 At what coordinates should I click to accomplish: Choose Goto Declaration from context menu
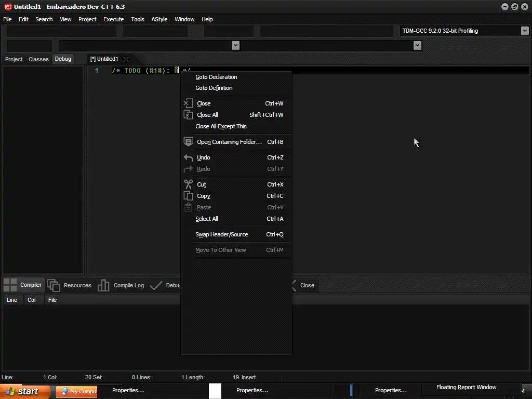click(216, 77)
